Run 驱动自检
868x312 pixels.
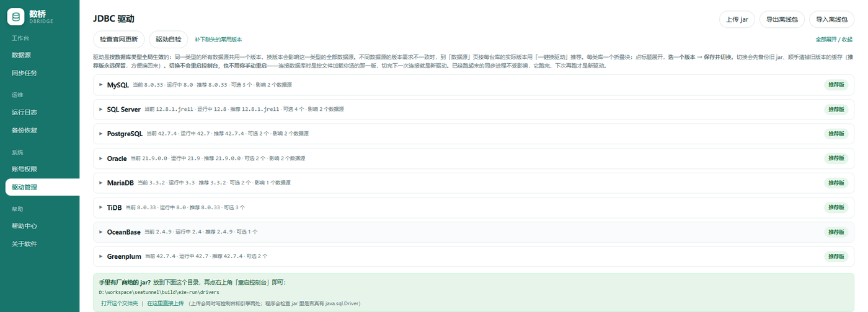(x=169, y=39)
